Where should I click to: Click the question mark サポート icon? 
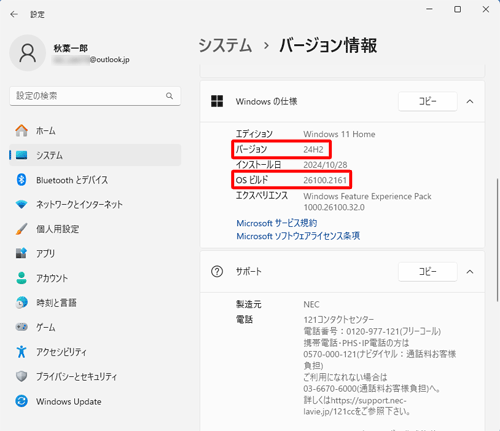[217, 272]
